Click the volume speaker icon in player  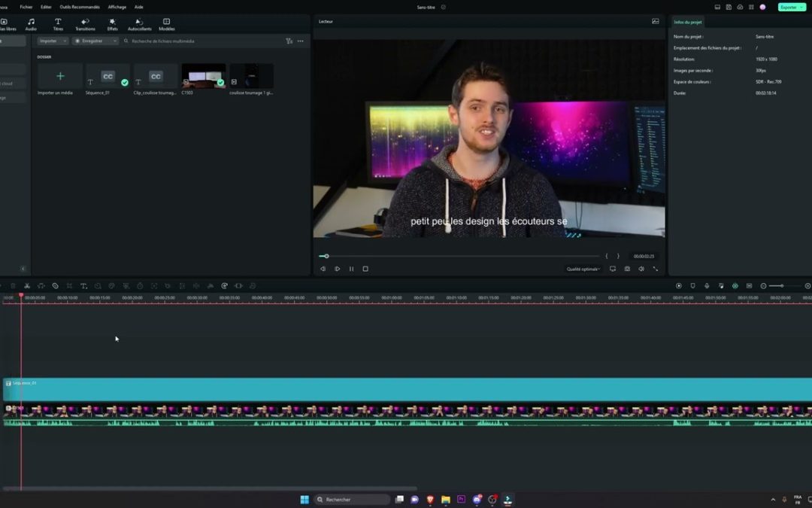click(x=641, y=269)
